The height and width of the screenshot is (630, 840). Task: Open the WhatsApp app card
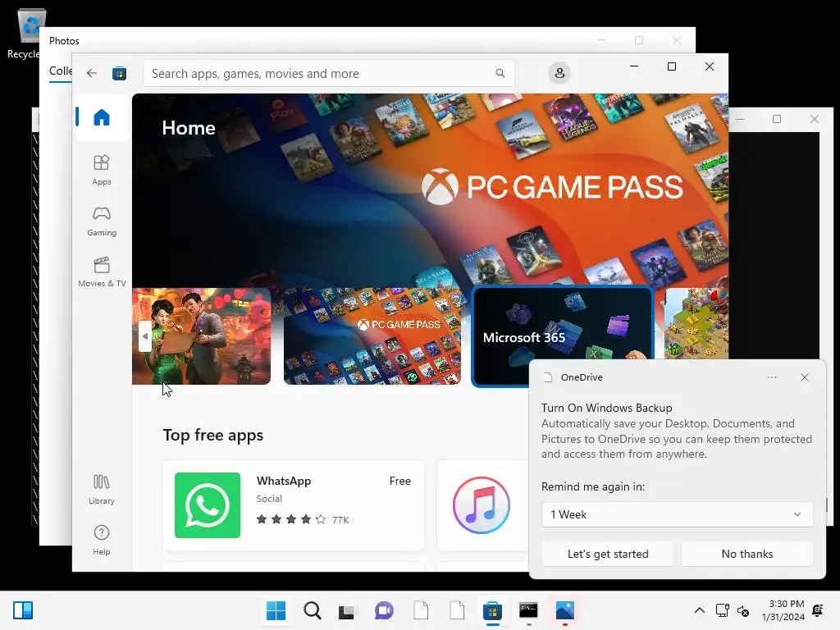click(294, 505)
